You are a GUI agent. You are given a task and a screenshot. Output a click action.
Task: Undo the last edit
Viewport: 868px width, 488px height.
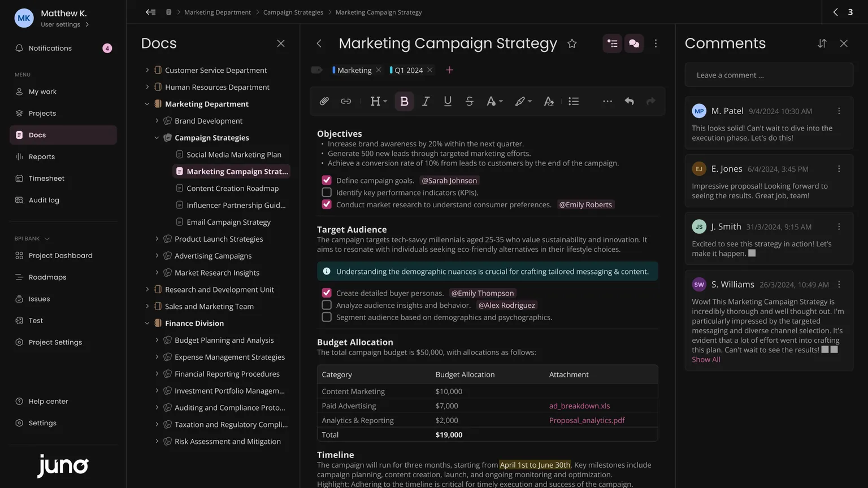629,101
